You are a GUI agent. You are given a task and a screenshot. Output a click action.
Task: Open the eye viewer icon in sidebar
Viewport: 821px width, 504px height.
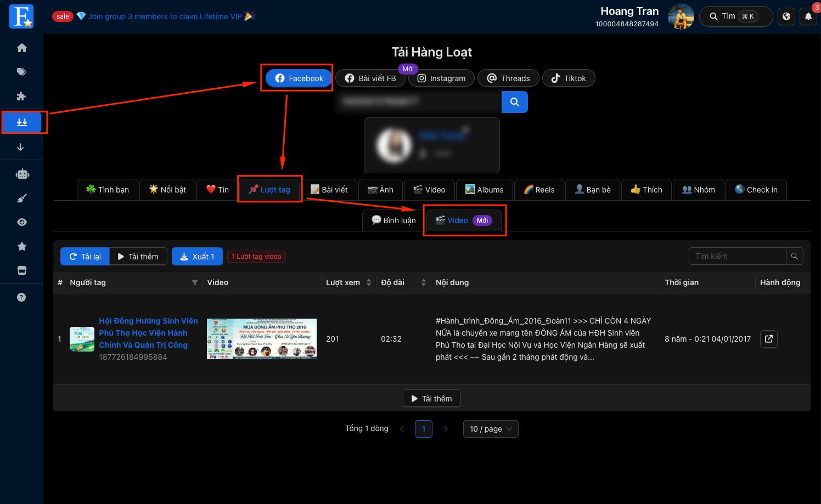click(x=21, y=222)
